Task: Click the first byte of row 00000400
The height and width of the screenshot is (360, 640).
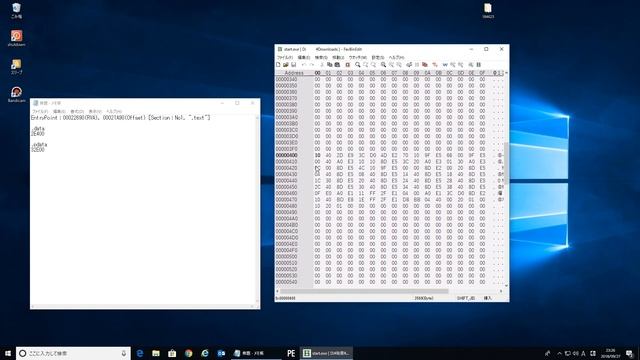Action: click(x=317, y=155)
